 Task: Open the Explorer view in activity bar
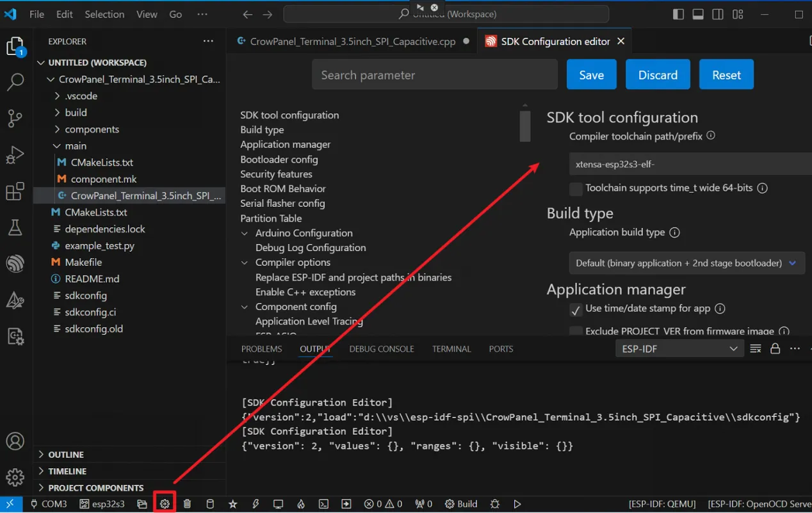(x=15, y=47)
